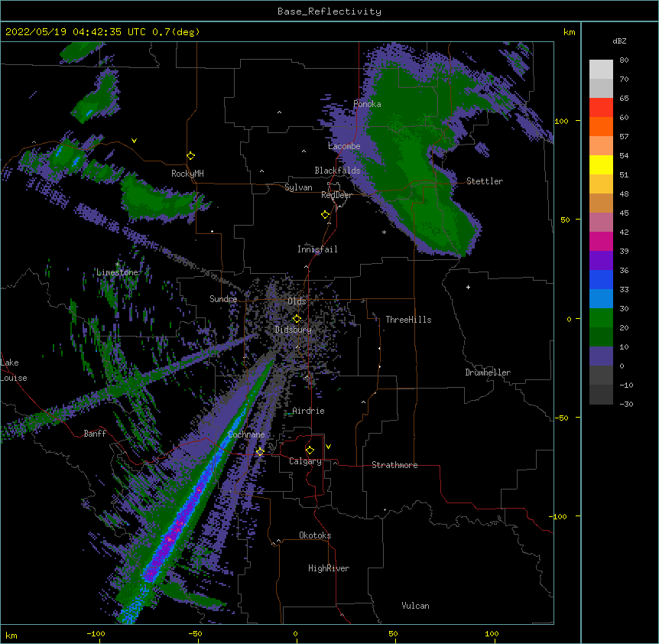The height and width of the screenshot is (644, 659).
Task: Click the Lacombe city label
Action: tap(344, 146)
